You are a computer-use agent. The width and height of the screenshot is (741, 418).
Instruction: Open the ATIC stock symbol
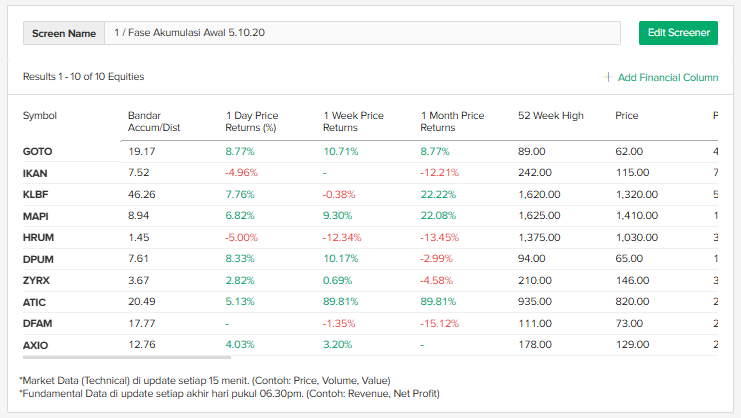click(35, 302)
